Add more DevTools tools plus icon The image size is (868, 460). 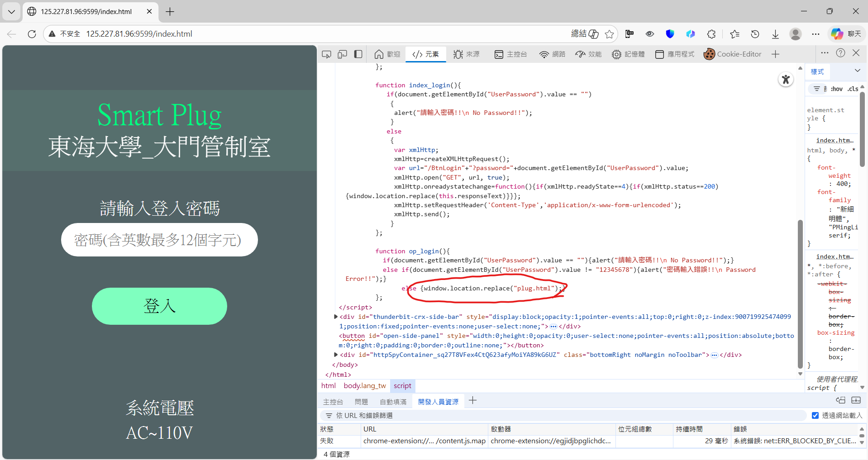coord(775,54)
